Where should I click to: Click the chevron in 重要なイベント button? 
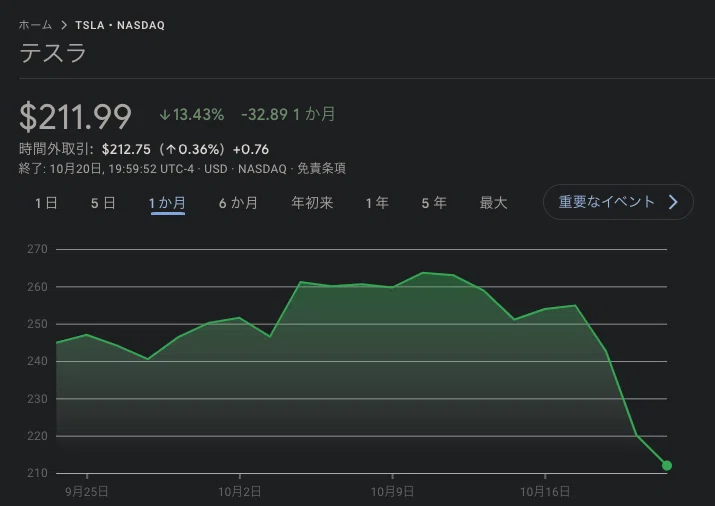[x=674, y=202]
